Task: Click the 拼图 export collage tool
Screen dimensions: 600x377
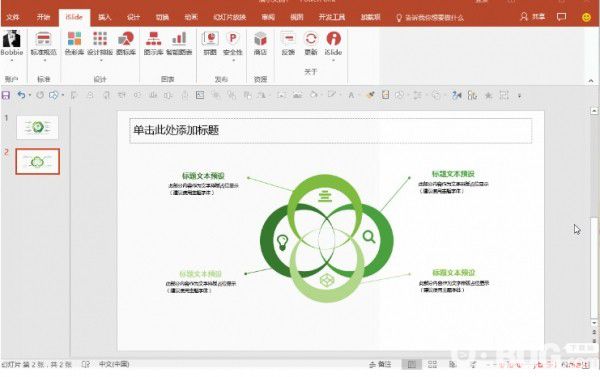Action: pos(210,43)
